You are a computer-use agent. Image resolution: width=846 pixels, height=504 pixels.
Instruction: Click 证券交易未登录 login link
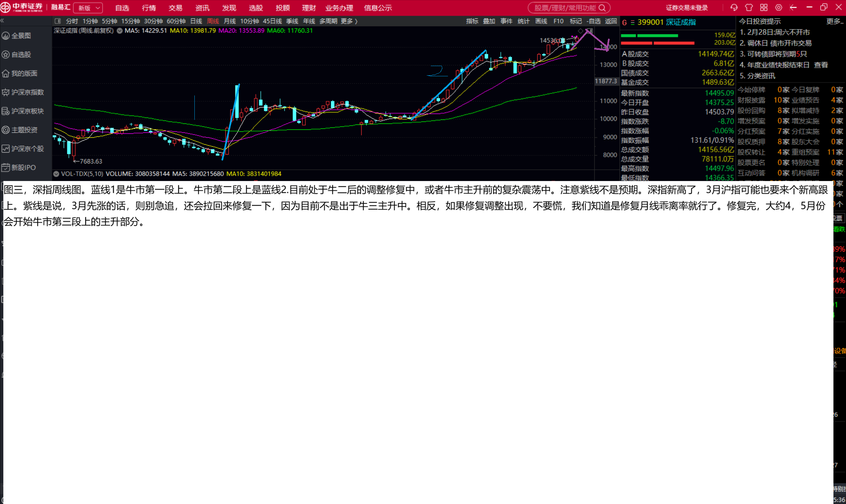click(687, 8)
